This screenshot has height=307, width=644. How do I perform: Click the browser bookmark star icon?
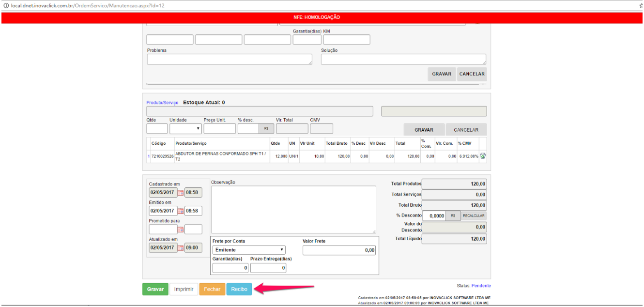[x=641, y=5]
